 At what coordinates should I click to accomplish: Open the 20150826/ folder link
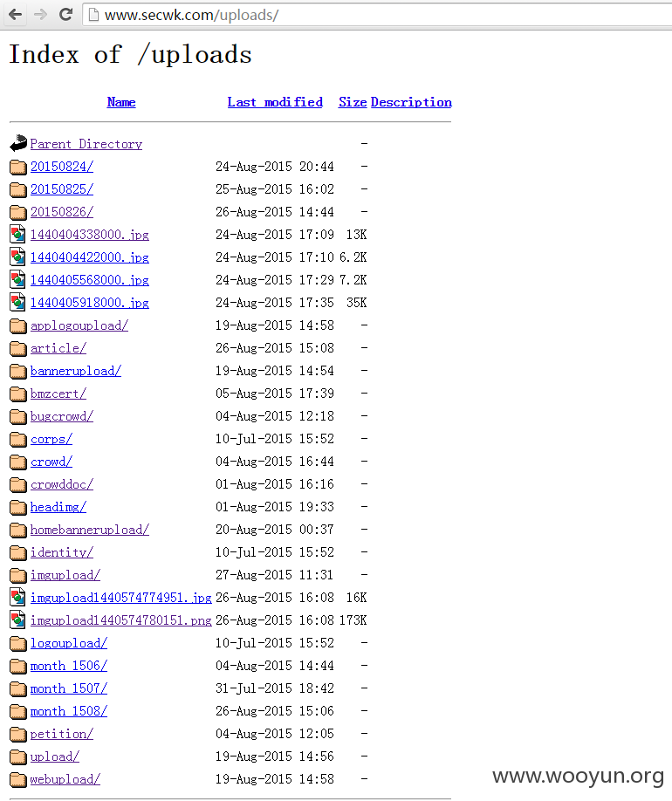point(62,212)
